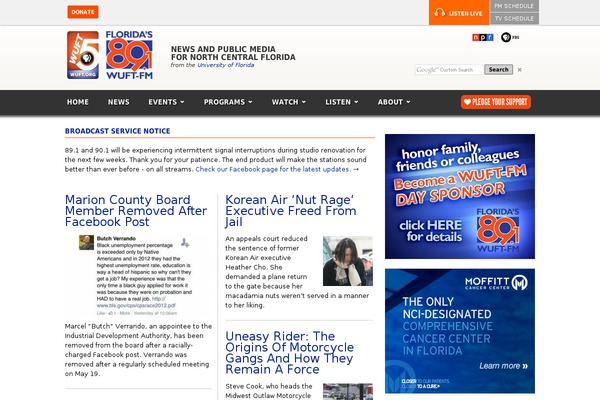Click the Broadcast Service Notice heading
This screenshot has height=400, width=600.
[x=117, y=131]
